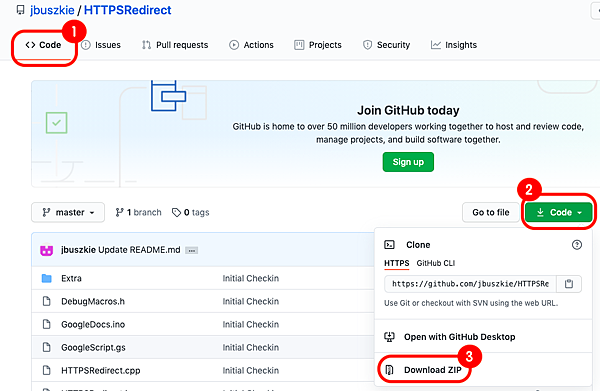Open the Security tab
Screen dimensions: 600x391
[x=386, y=45]
